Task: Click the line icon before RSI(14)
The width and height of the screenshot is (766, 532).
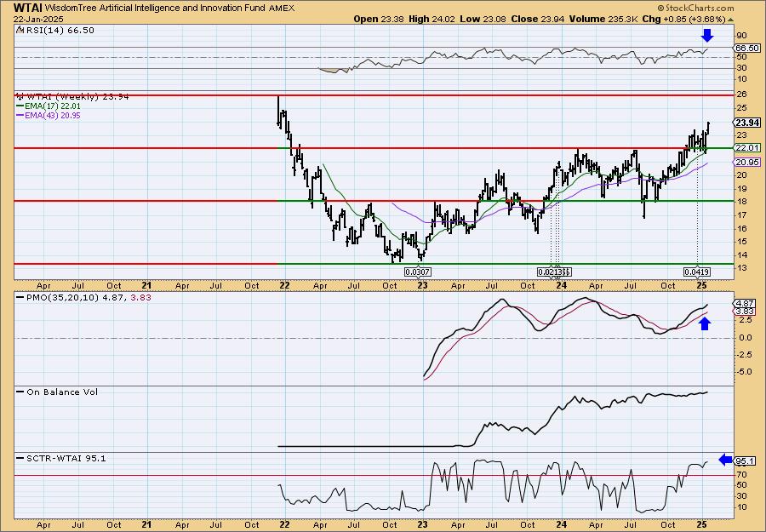Action: tap(20, 31)
